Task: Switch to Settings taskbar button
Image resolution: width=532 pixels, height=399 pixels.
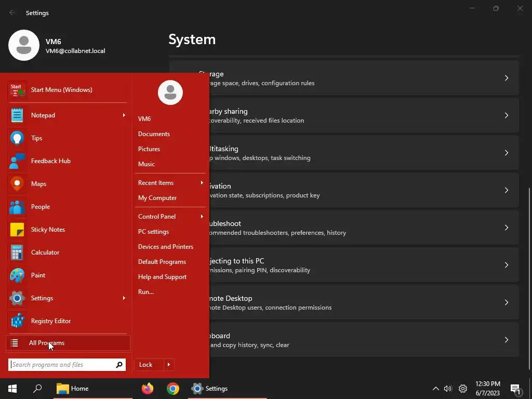Action: click(228, 389)
